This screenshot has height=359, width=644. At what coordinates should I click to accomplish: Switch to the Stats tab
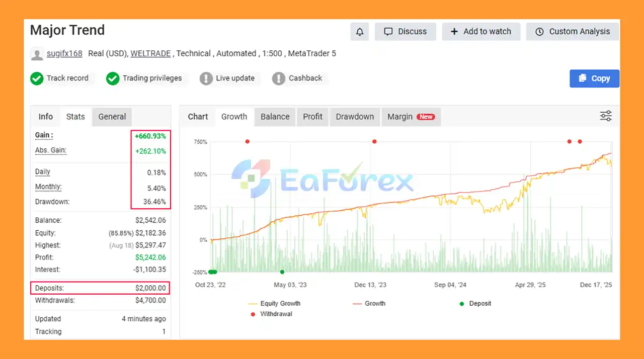tap(75, 117)
